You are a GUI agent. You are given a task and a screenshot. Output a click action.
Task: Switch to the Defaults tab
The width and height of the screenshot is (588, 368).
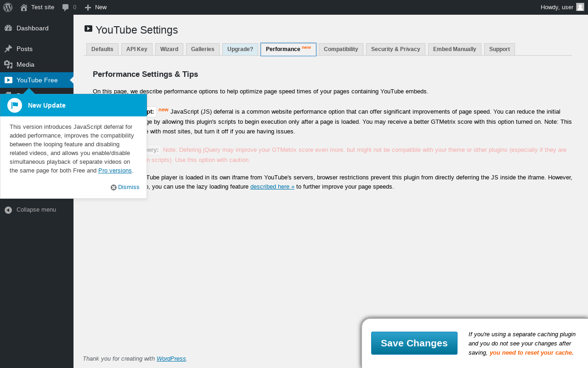102,49
